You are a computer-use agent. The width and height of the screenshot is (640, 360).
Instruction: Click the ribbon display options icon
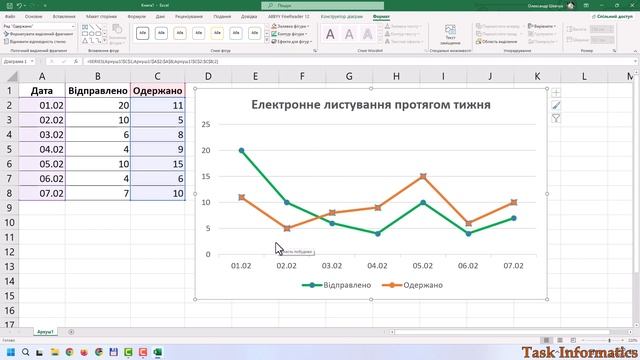coord(586,6)
